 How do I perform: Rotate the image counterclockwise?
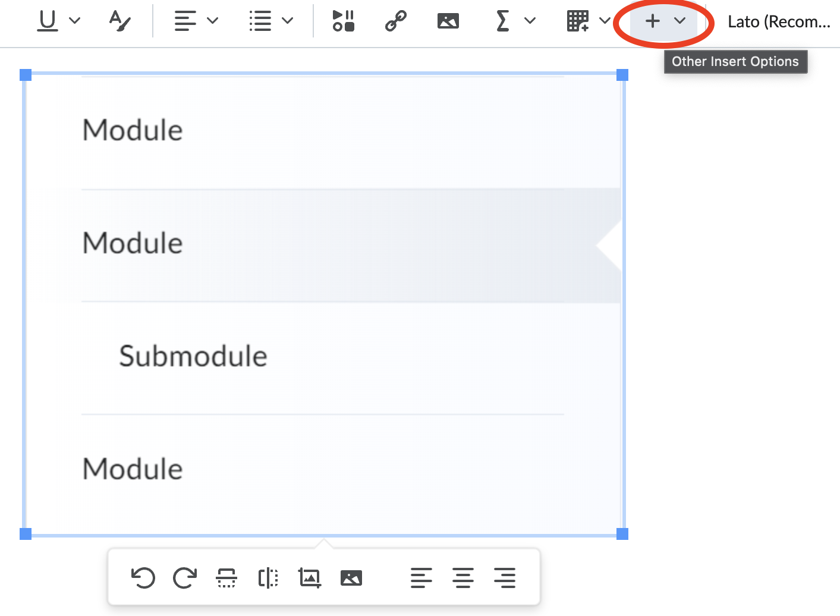tap(143, 578)
